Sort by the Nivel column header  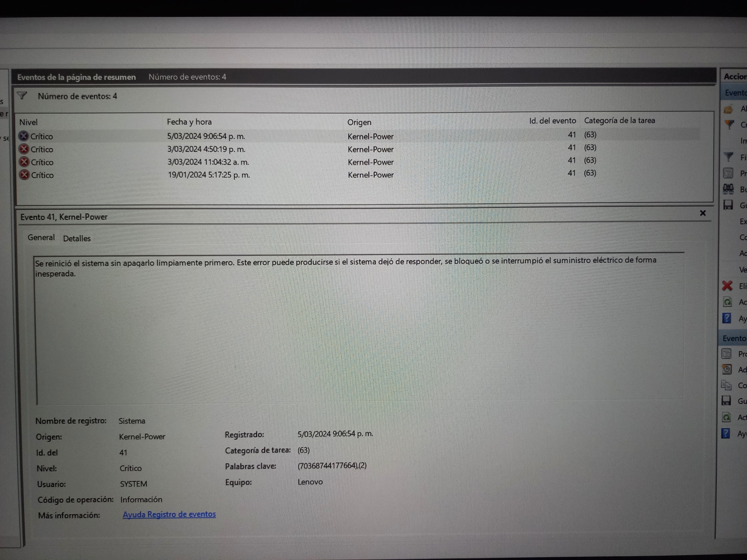(x=28, y=122)
